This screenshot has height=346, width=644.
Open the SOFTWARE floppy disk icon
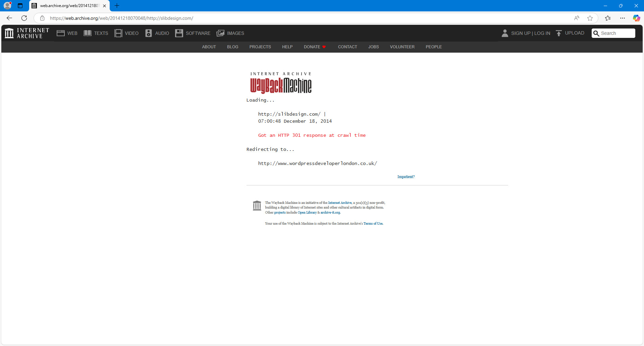pyautogui.click(x=179, y=33)
